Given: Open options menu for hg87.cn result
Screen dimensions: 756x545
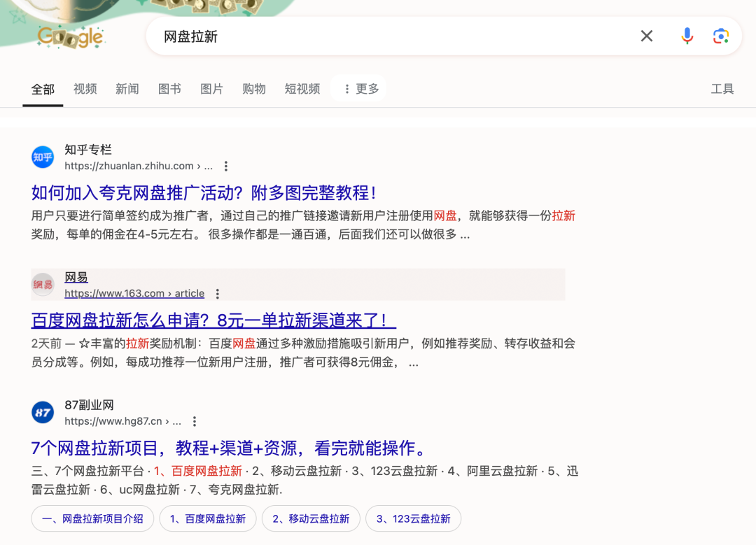Looking at the screenshot, I should [x=195, y=422].
